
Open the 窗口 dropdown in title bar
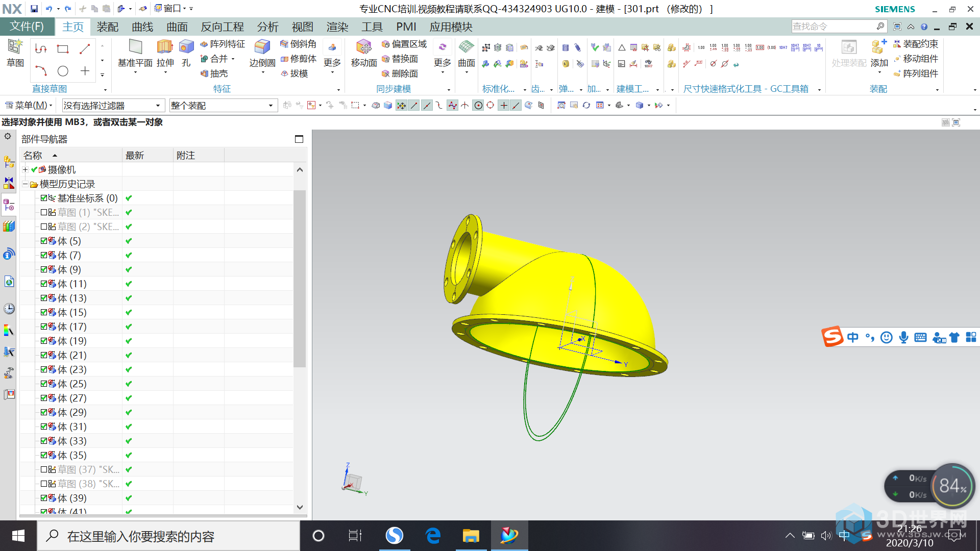(174, 9)
